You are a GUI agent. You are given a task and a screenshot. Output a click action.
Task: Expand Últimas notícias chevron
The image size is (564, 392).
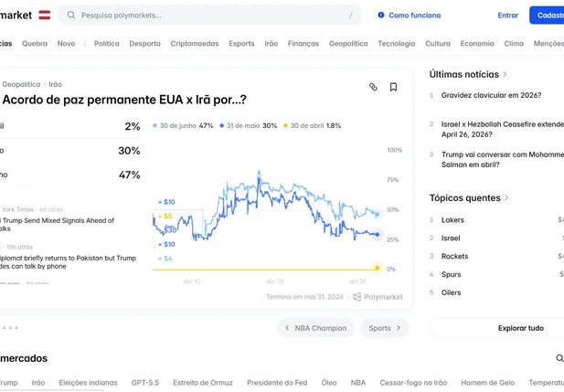(x=505, y=74)
